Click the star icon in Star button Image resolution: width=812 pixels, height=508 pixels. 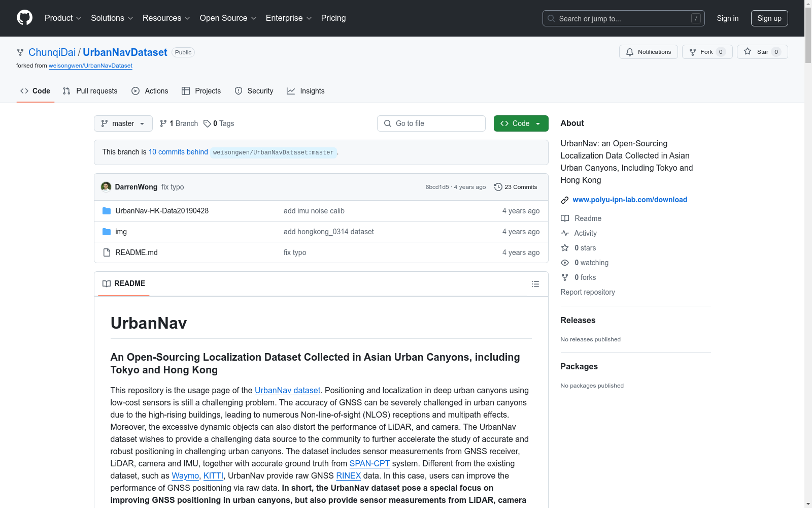pos(748,51)
